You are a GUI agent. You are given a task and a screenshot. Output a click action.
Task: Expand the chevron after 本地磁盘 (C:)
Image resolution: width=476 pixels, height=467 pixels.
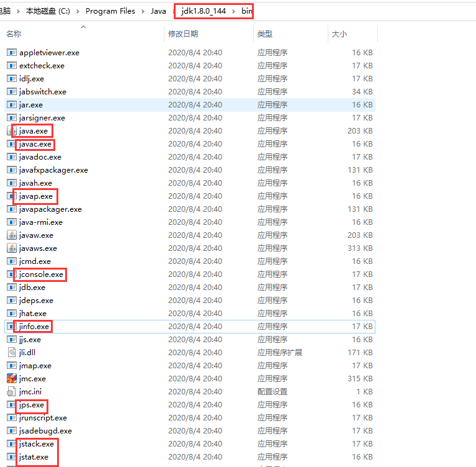point(78,12)
